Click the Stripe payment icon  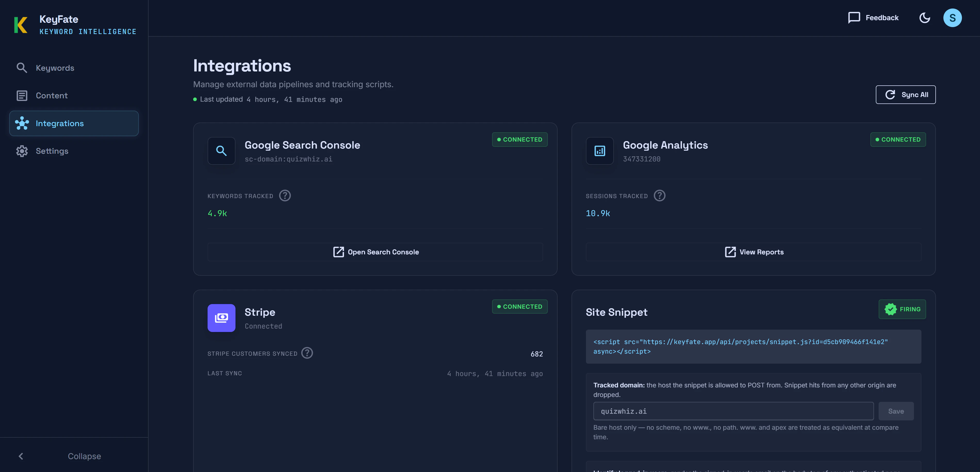point(222,318)
